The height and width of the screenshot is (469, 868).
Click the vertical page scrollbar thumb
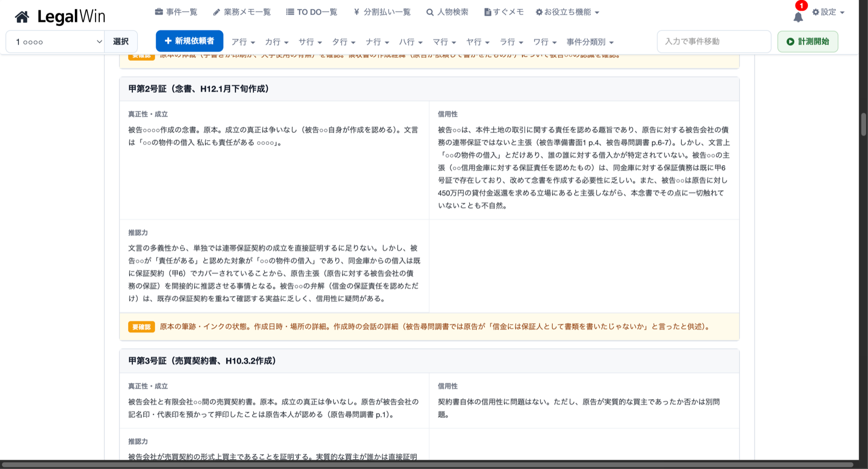[x=864, y=124]
